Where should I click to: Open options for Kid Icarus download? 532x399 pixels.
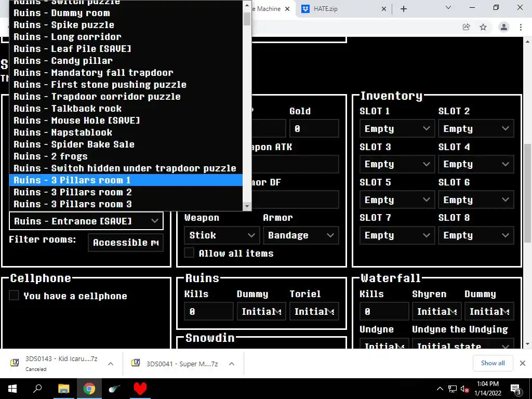tap(110, 363)
